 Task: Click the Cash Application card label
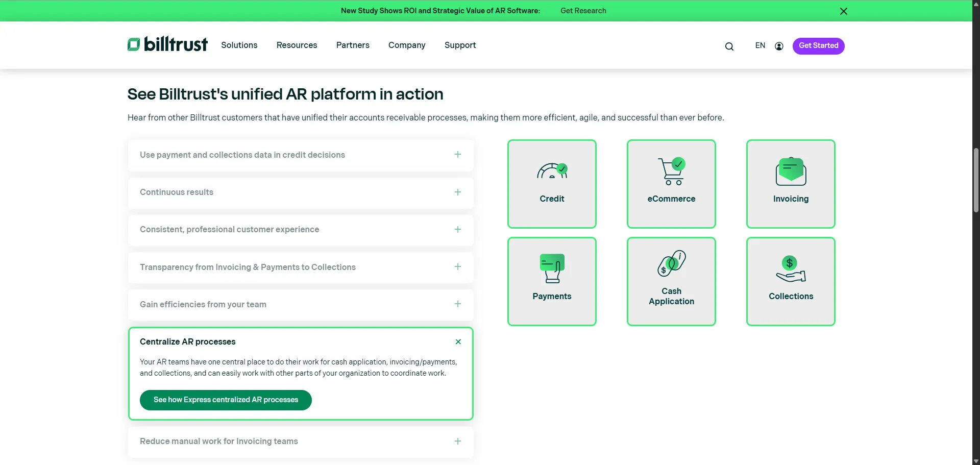coord(672,297)
